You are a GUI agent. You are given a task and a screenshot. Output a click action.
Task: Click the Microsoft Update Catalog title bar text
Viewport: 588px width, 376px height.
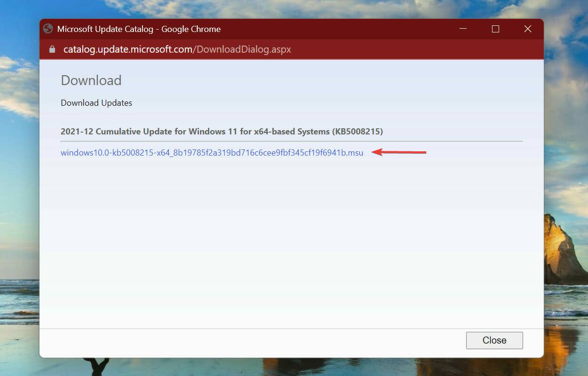coord(138,29)
